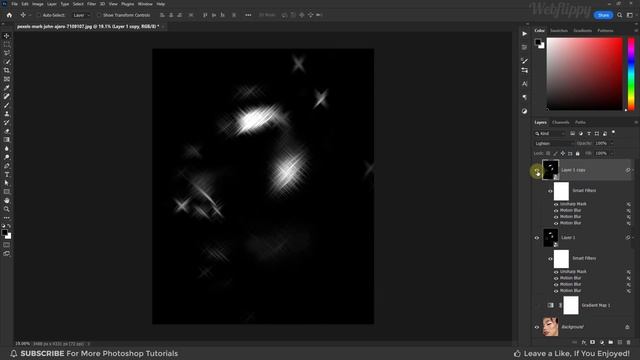Select the Brush tool
The image size is (640, 360).
tap(7, 105)
